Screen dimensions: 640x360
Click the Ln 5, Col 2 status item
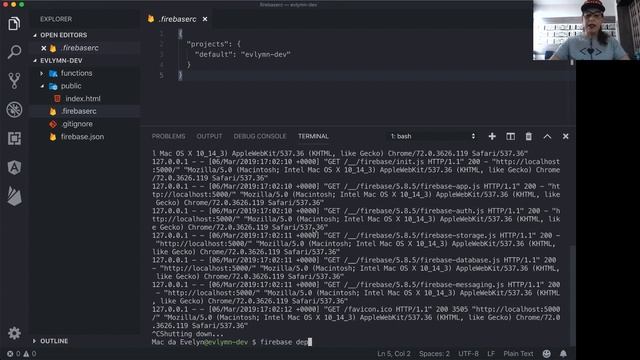[x=394, y=354]
